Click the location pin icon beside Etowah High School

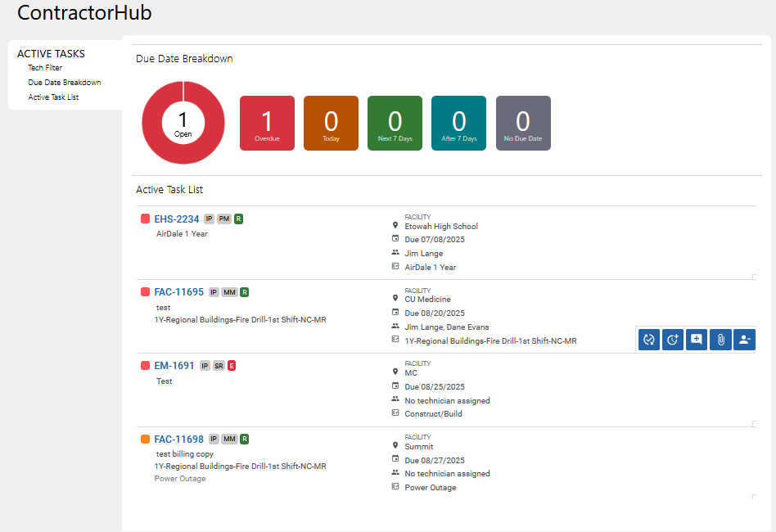[395, 226]
